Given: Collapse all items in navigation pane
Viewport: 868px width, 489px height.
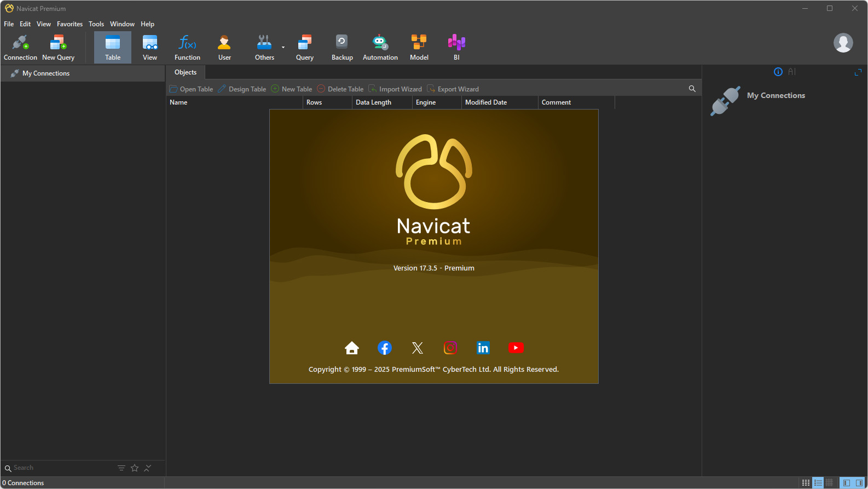Looking at the screenshot, I should [x=148, y=468].
